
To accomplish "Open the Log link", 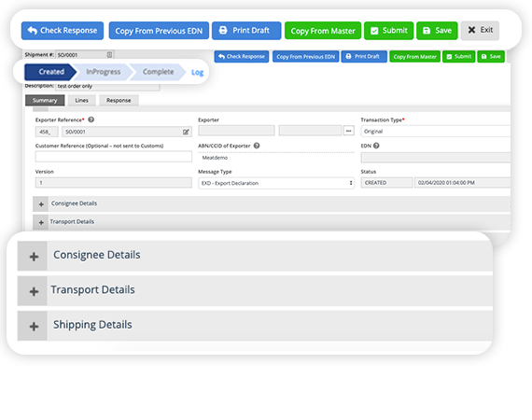I will click(197, 72).
